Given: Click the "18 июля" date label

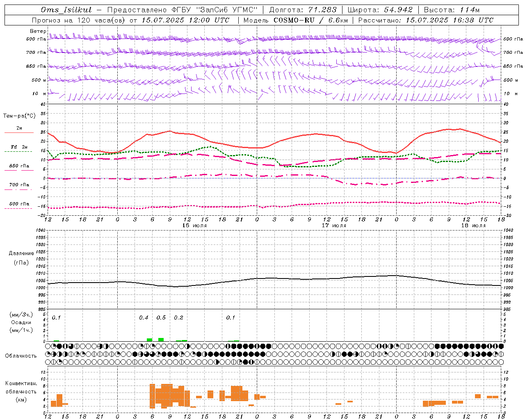Looking at the screenshot, I should [473, 226].
